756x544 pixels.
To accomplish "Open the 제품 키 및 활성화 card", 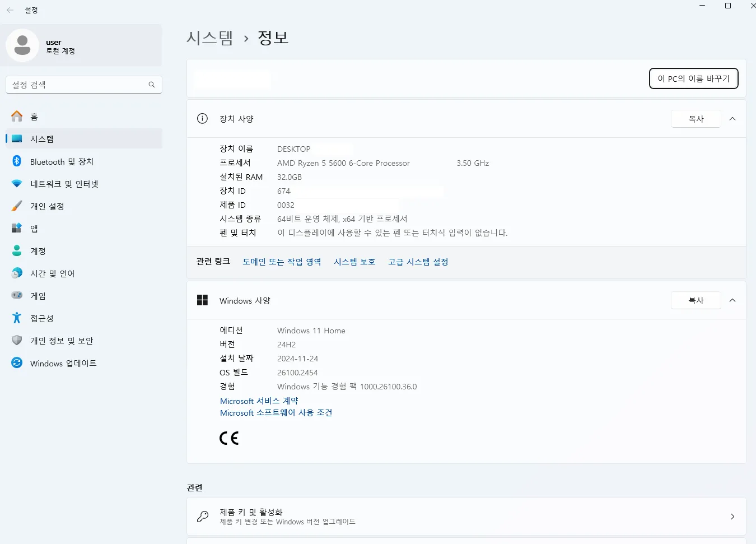I will (x=466, y=517).
